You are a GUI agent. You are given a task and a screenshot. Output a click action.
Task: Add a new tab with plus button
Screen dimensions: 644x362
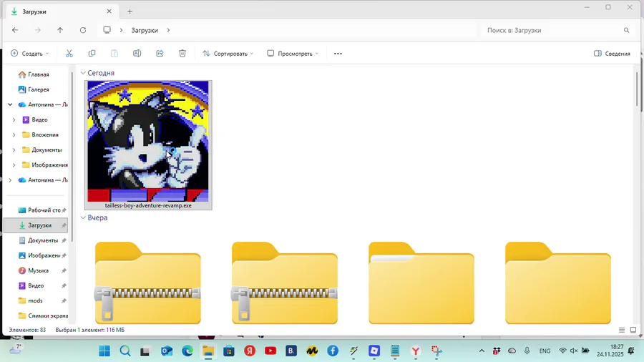click(x=130, y=11)
